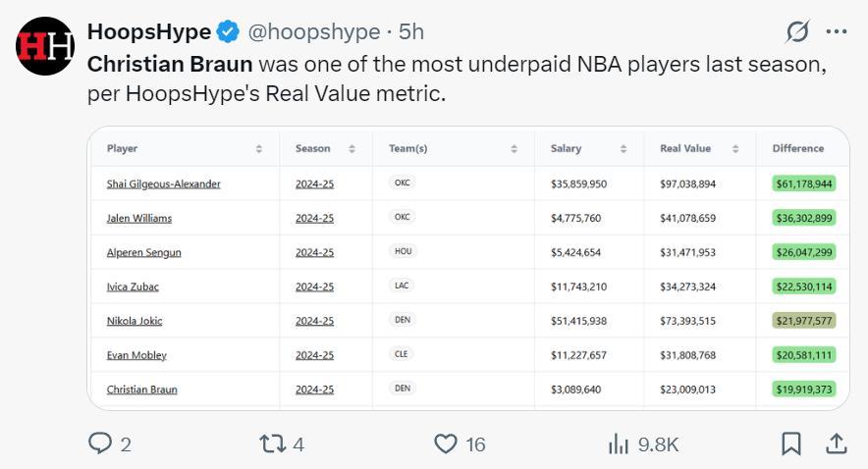
Task: Open the three-dot more options menu
Action: click(837, 31)
